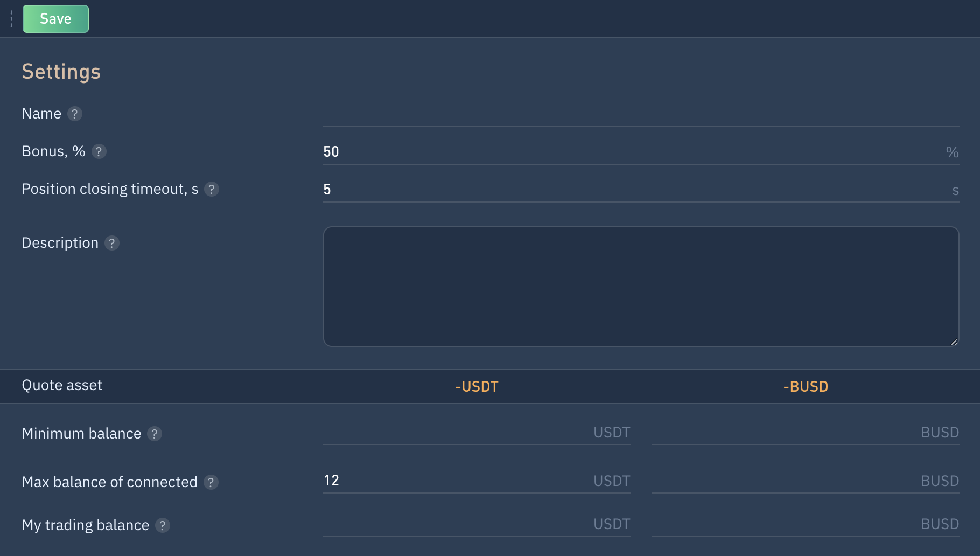Show My trading balance help icon
Screen dimensions: 980x556
(x=162, y=525)
